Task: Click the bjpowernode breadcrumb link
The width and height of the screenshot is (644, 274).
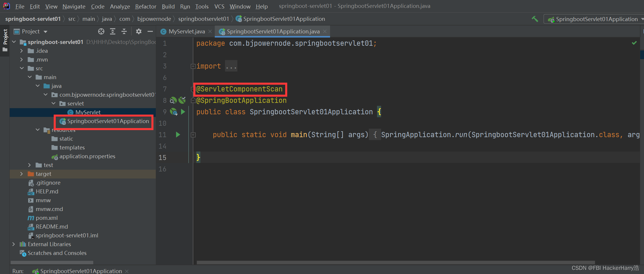Action: (154, 19)
